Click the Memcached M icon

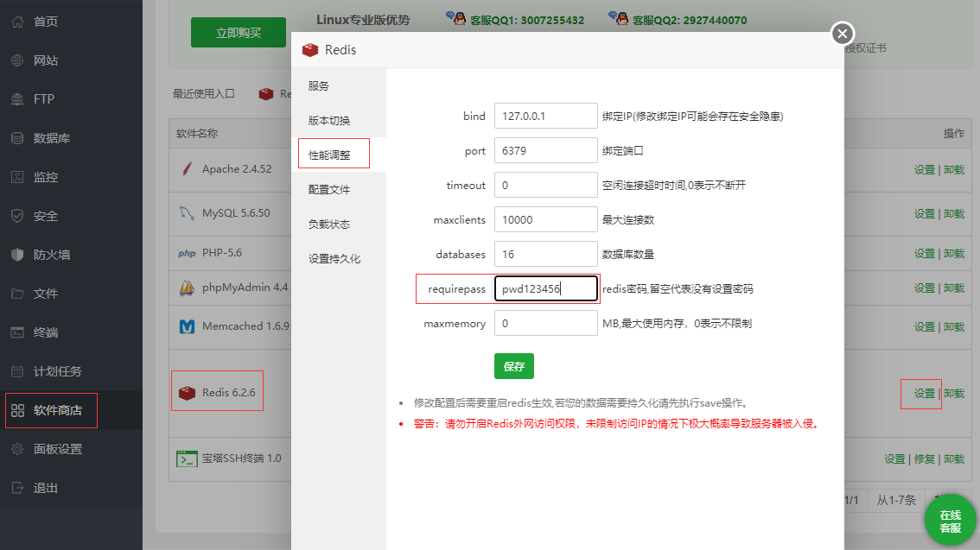pyautogui.click(x=187, y=326)
